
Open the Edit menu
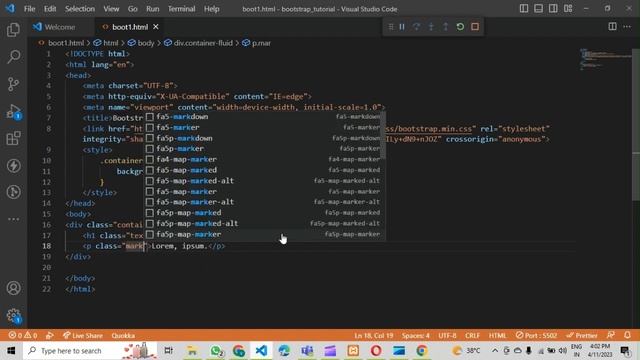point(50,9)
